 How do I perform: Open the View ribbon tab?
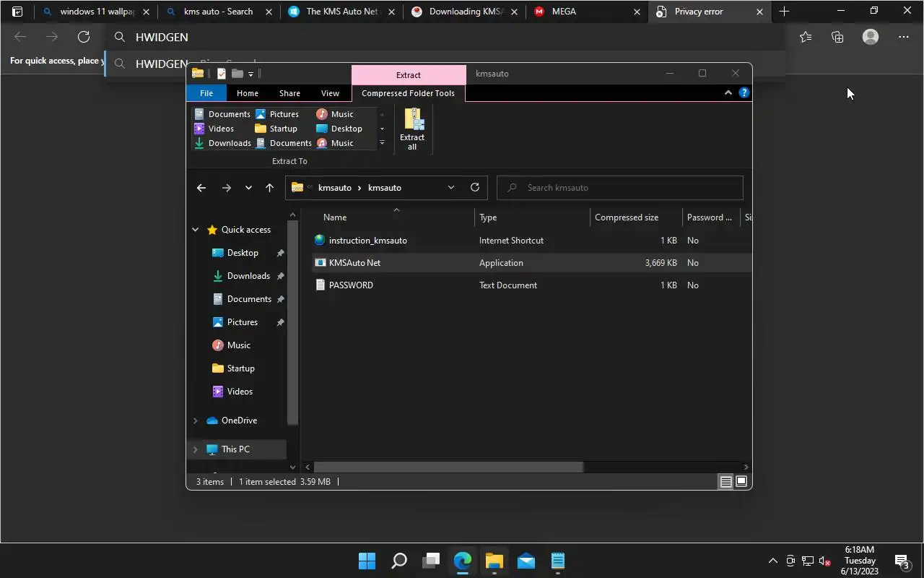coord(330,93)
